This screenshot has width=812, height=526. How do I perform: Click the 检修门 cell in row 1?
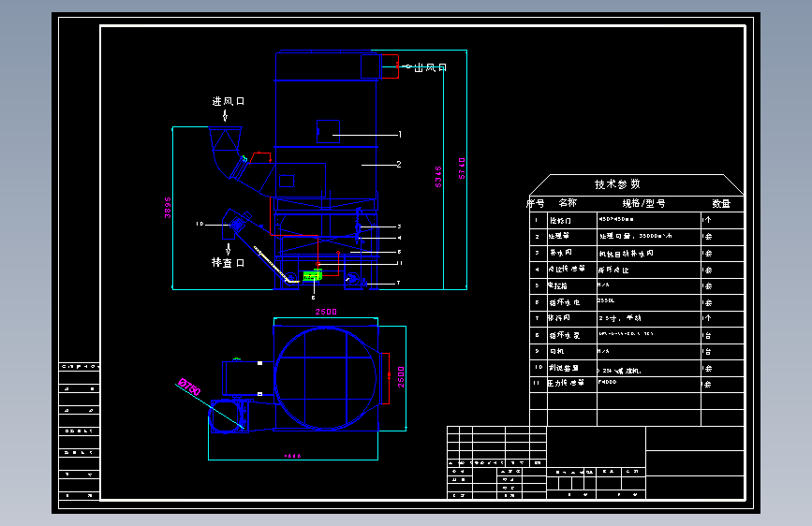coord(572,220)
